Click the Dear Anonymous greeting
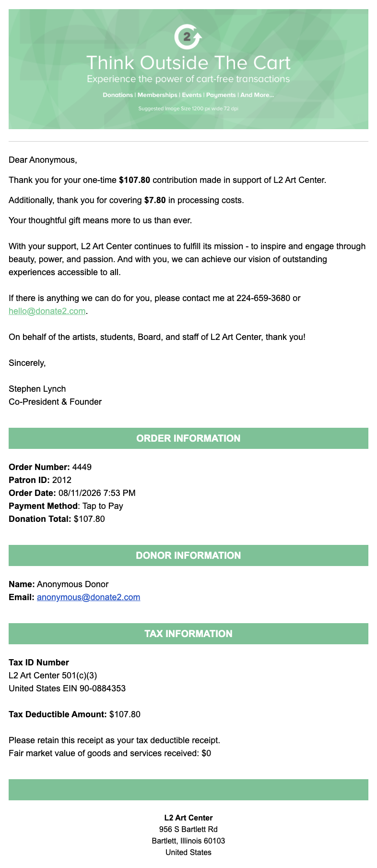The height and width of the screenshot is (868, 377). click(x=43, y=160)
